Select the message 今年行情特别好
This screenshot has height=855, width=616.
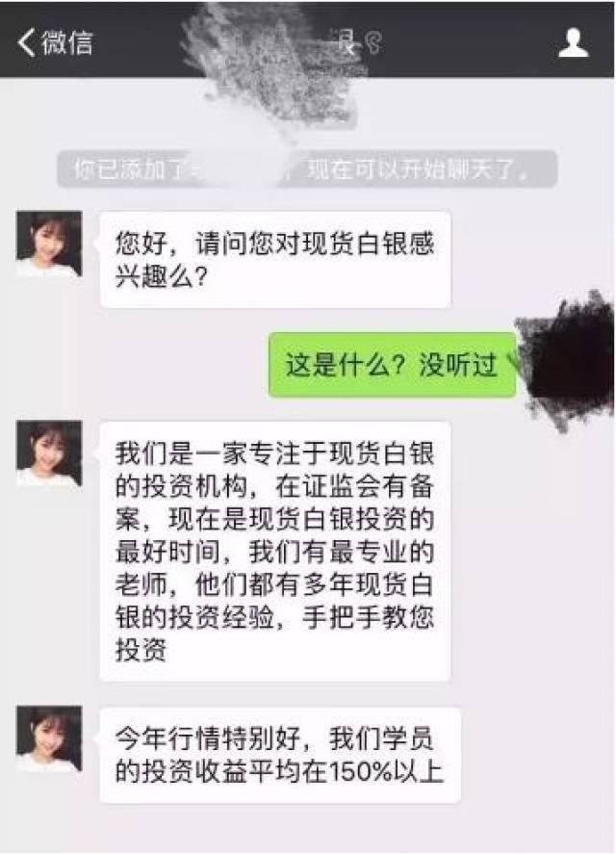(x=280, y=755)
